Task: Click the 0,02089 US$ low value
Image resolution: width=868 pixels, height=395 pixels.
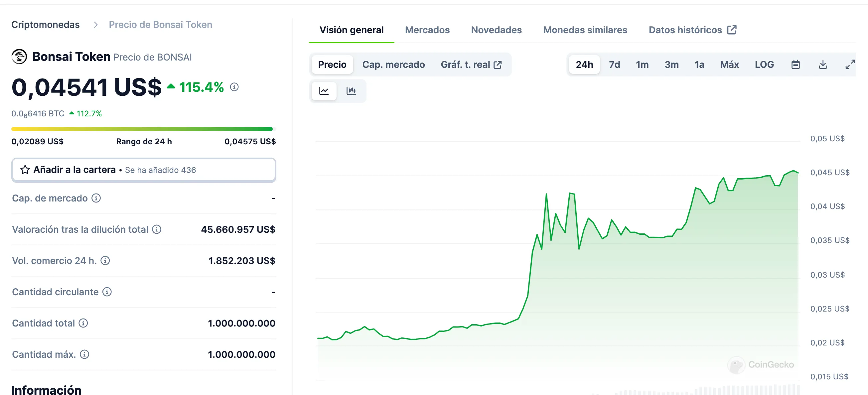Action: (37, 141)
